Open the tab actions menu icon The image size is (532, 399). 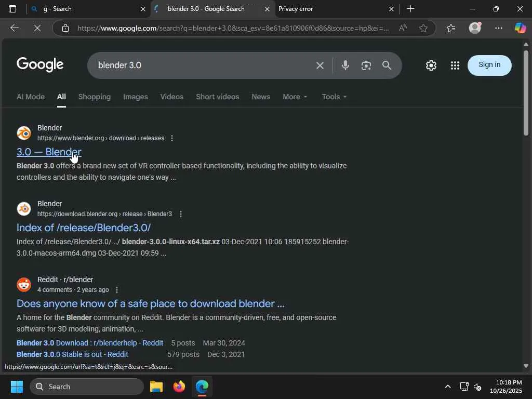tap(12, 9)
